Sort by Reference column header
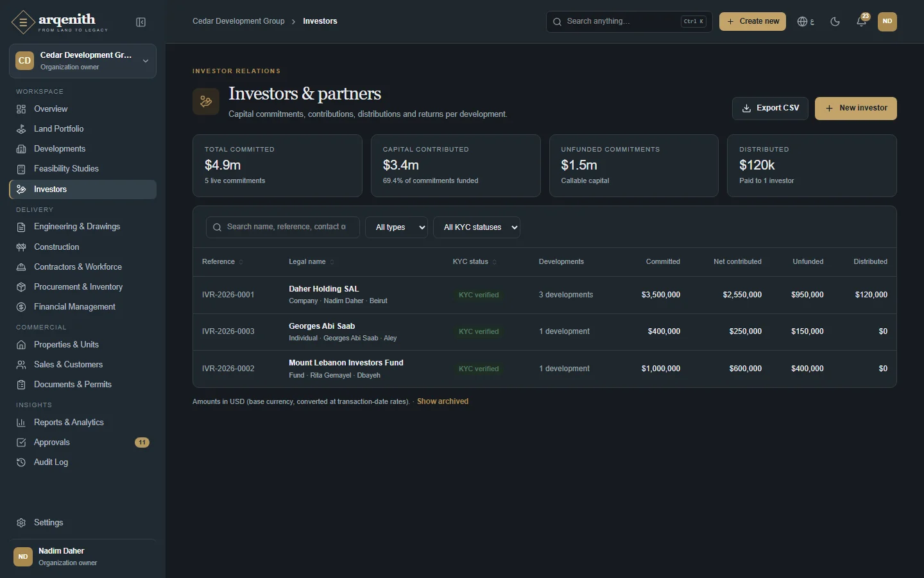This screenshot has height=578, width=924. [223, 262]
